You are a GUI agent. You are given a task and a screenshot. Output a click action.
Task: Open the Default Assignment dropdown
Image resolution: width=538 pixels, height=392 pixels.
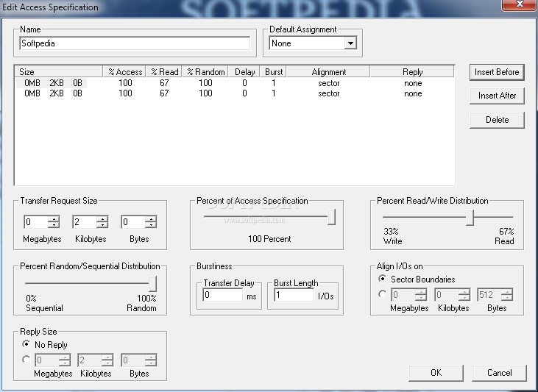350,43
